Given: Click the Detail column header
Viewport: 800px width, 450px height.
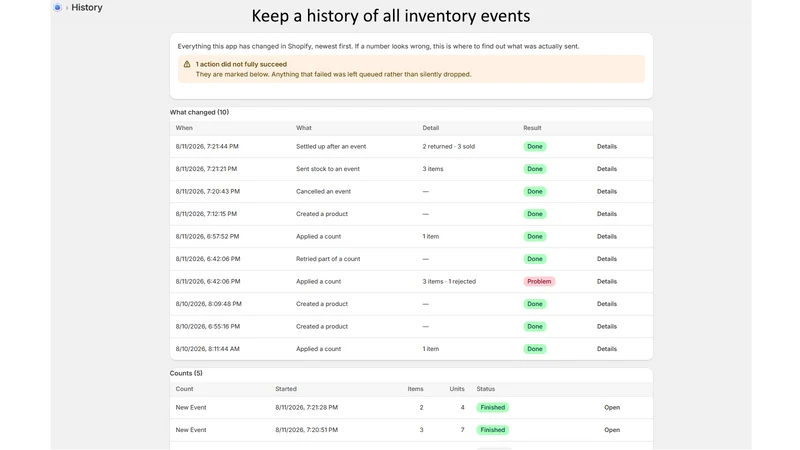Looking at the screenshot, I should pos(431,128).
